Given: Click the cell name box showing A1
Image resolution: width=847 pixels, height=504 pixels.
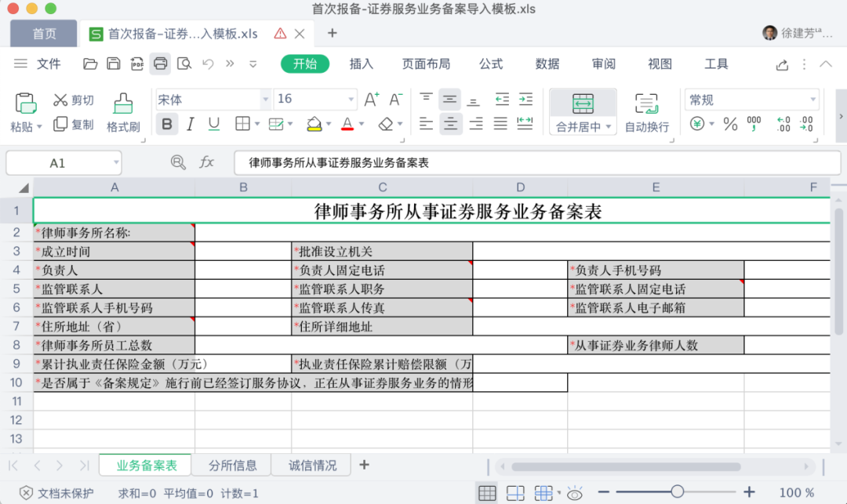Looking at the screenshot, I should point(64,163).
